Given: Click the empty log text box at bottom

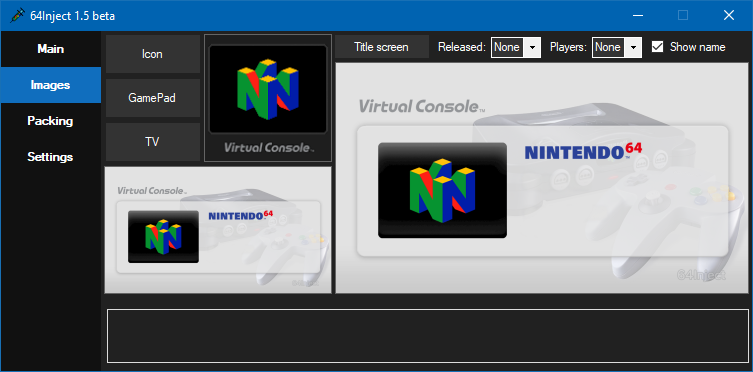Looking at the screenshot, I should tap(428, 336).
